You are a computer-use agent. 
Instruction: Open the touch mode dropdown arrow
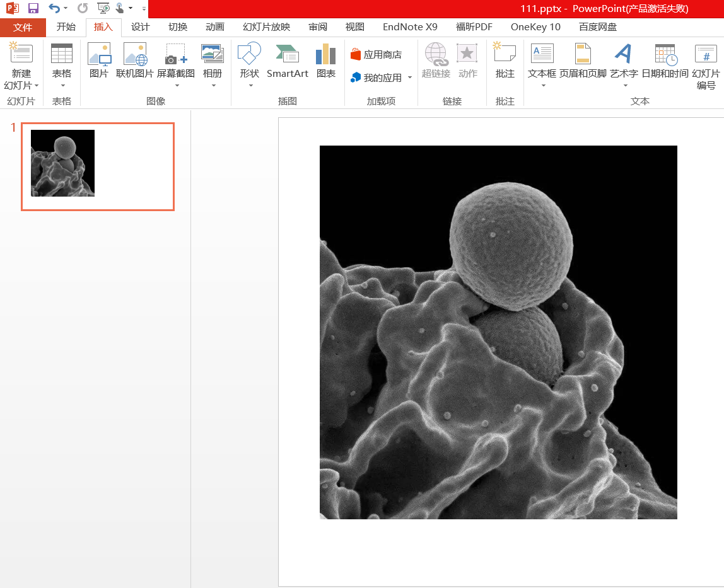point(131,8)
